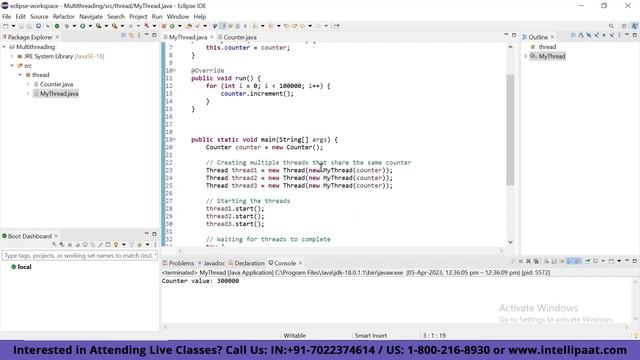Maximize the Console panel
640x360 pixels.
(x=635, y=261)
